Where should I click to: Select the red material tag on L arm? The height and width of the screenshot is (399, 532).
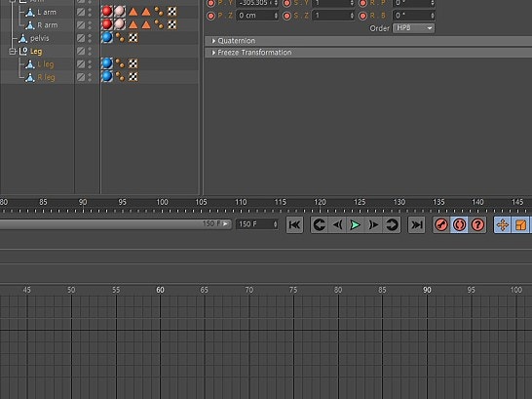(x=107, y=11)
